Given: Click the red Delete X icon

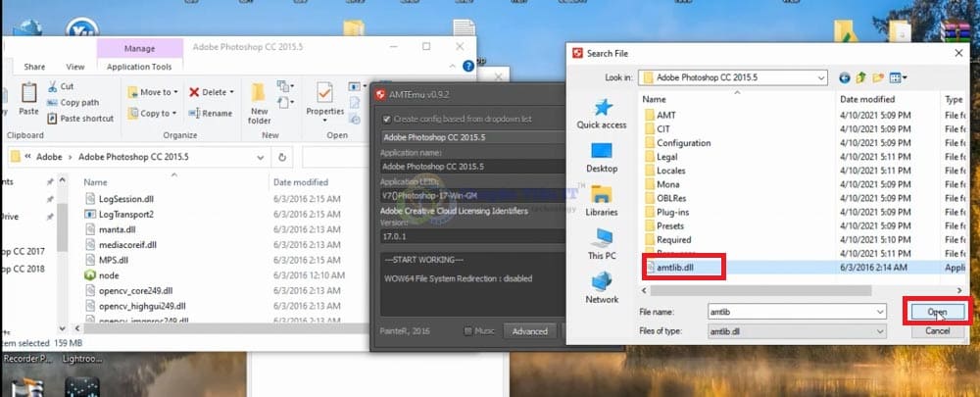Looking at the screenshot, I should click(194, 92).
